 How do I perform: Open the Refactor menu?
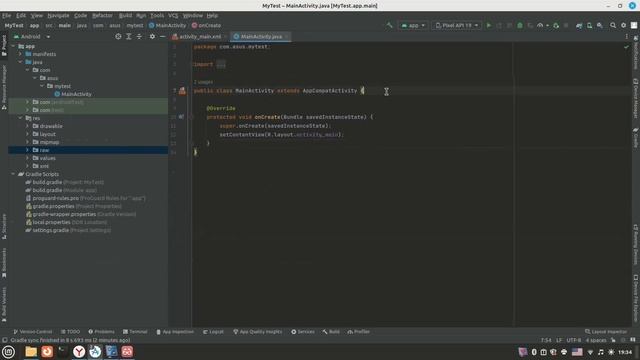tap(102, 16)
